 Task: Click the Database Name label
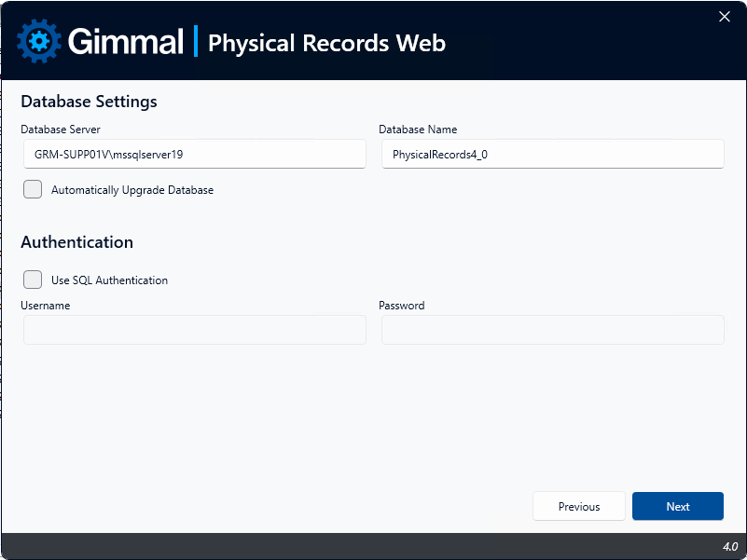(x=418, y=129)
